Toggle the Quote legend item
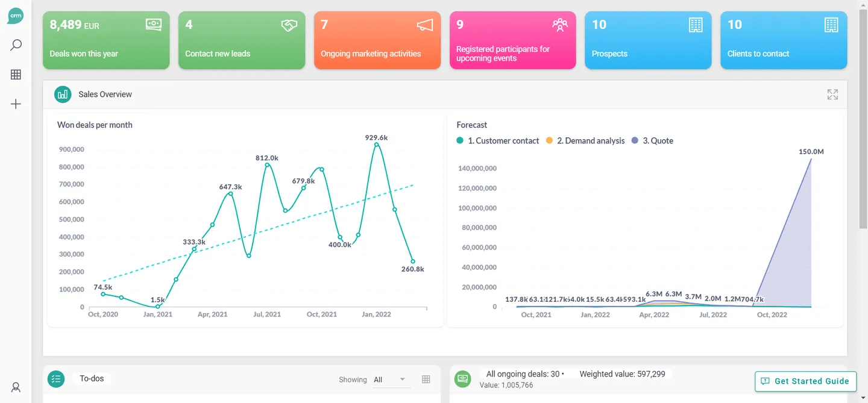Screen dimensions: 868x403 pos(652,141)
